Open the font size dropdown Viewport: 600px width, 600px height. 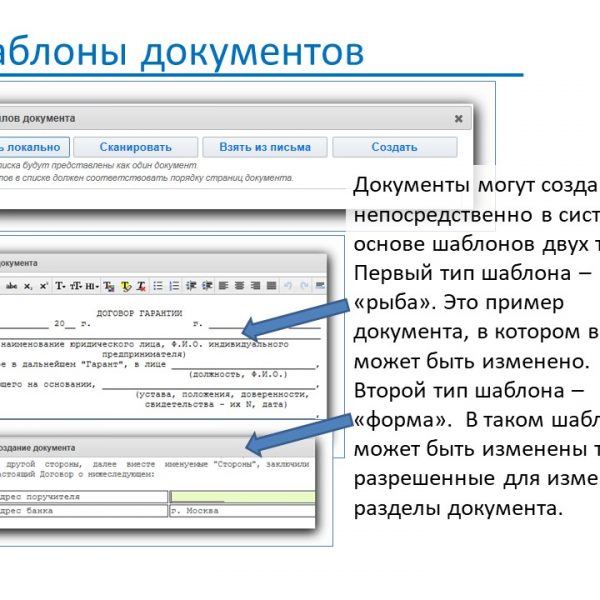coord(76,286)
